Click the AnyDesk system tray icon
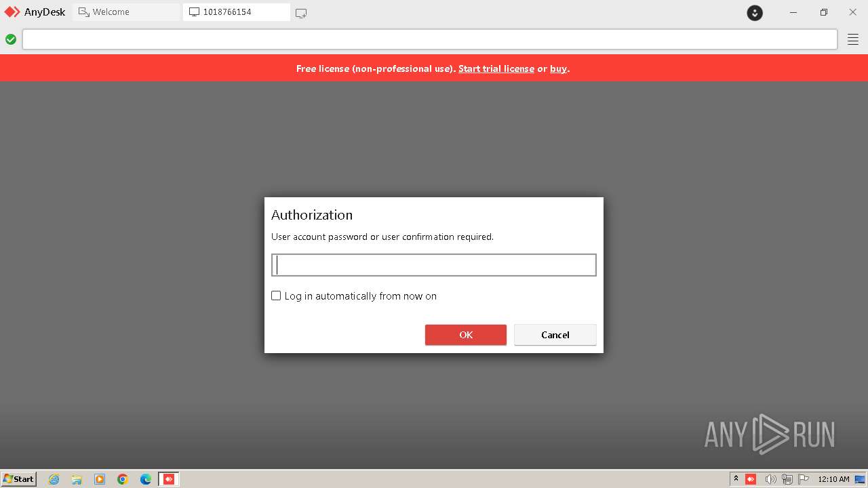 point(751,479)
